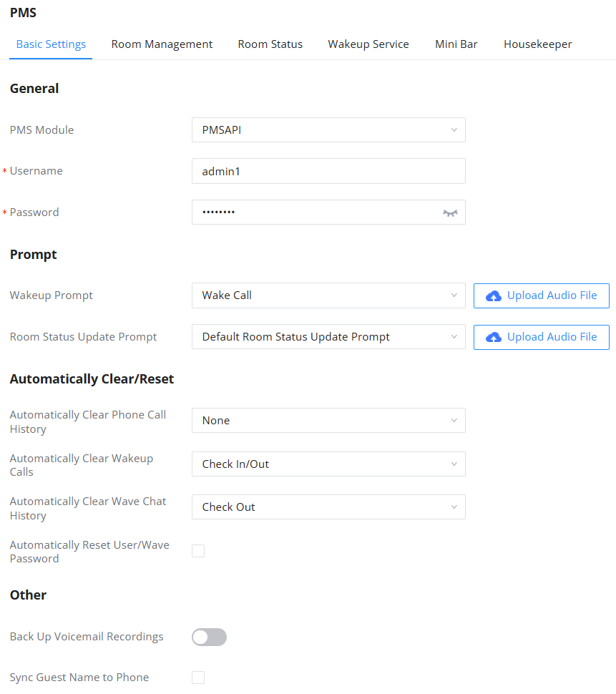Open the Room Status tab
Image resolution: width=616 pixels, height=694 pixels.
click(270, 44)
